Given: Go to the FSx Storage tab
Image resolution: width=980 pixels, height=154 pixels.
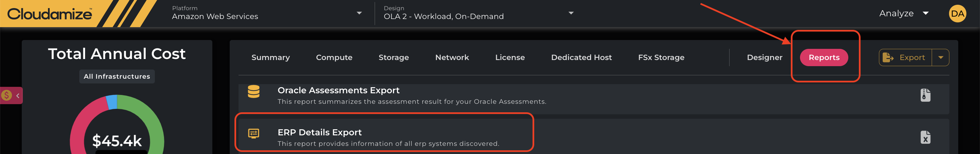Looking at the screenshot, I should coord(661,58).
